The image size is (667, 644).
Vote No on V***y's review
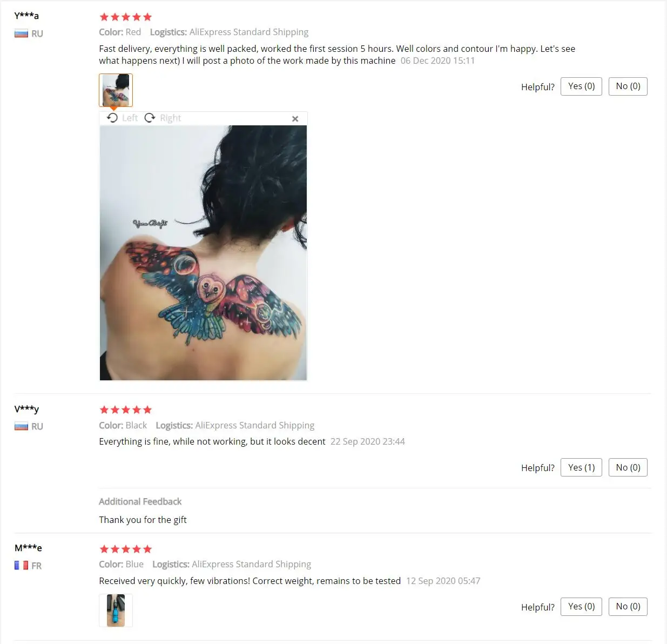[628, 467]
